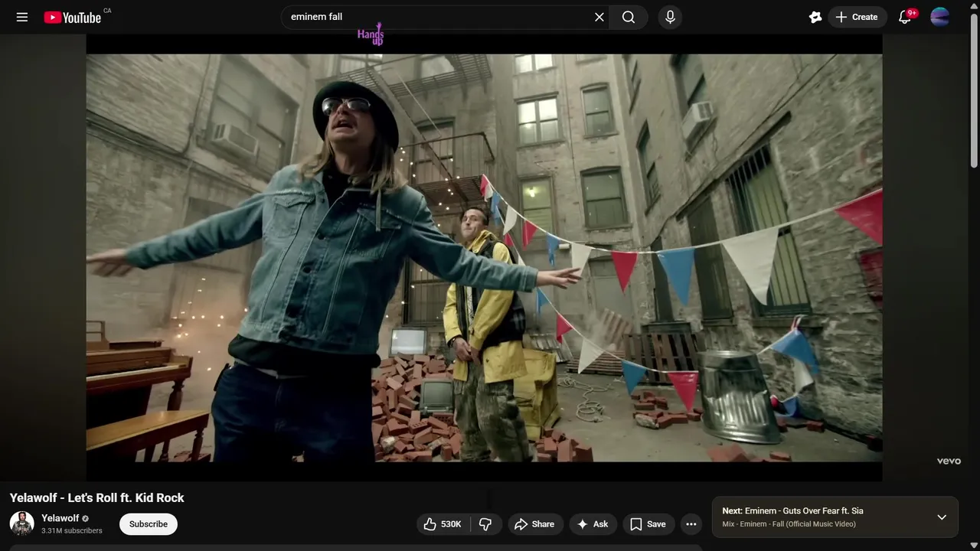Click 'Next: Eminem - Guts Over Fear ft. Sia'
This screenshot has width=980, height=551.
(x=792, y=510)
